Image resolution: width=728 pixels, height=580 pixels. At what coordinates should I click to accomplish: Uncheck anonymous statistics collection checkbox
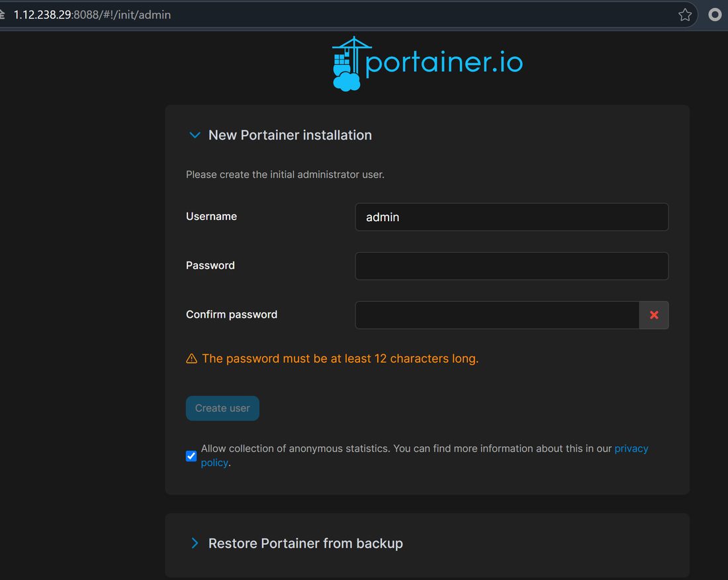(191, 456)
